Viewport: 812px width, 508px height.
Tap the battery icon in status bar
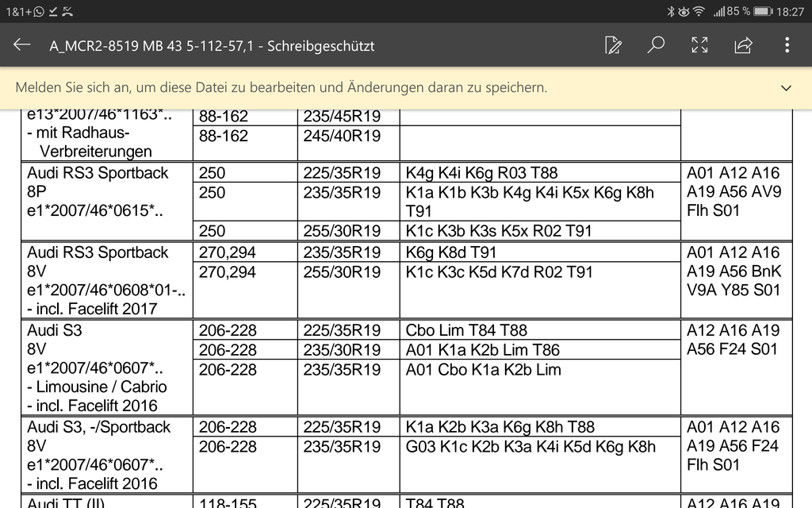tap(763, 11)
